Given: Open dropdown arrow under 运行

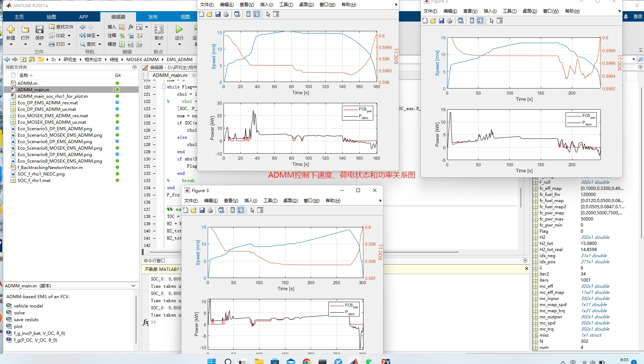Looking at the screenshot, I should (x=179, y=45).
